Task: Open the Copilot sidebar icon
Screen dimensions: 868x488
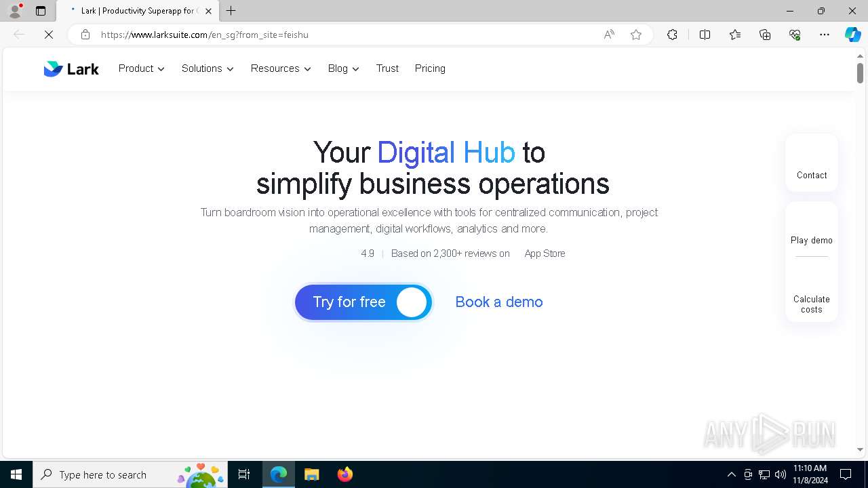Action: 852,35
